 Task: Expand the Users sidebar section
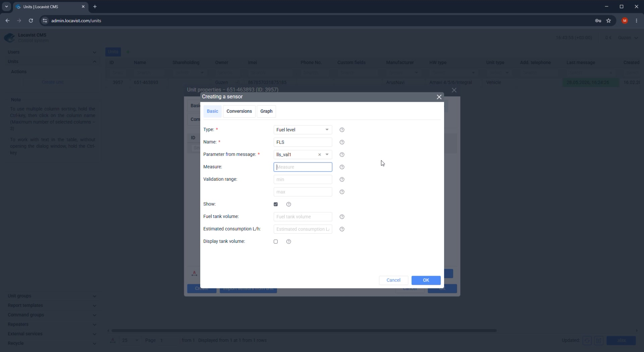point(52,52)
